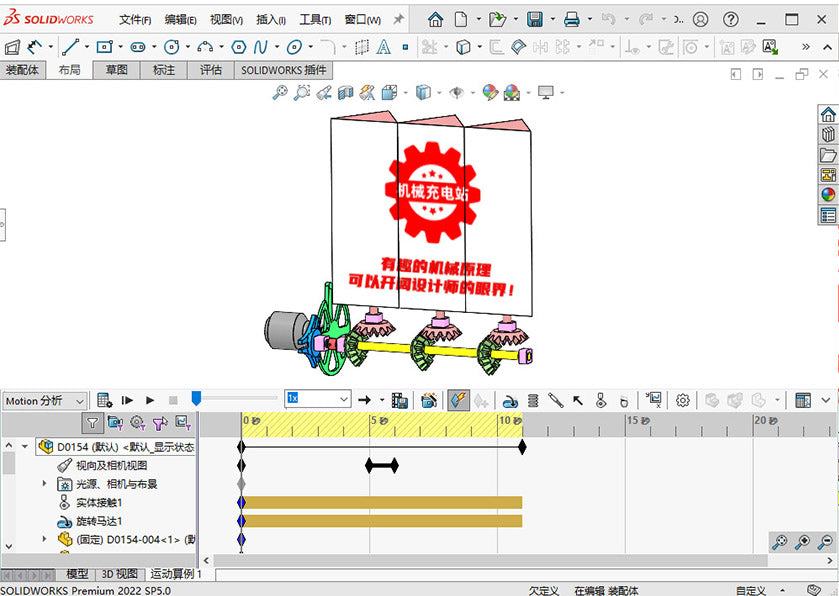
Task: Select the Rectangle sketch tool
Action: pyautogui.click(x=104, y=47)
